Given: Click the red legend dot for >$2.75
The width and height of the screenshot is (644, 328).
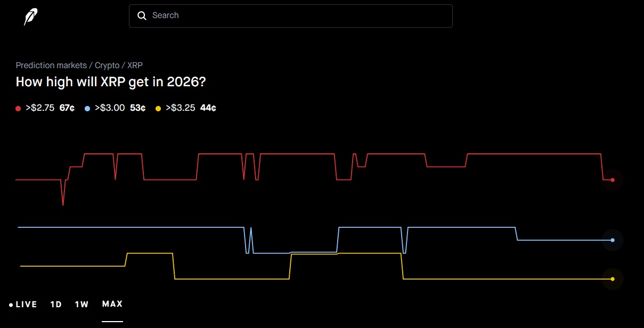Looking at the screenshot, I should pyautogui.click(x=19, y=109).
